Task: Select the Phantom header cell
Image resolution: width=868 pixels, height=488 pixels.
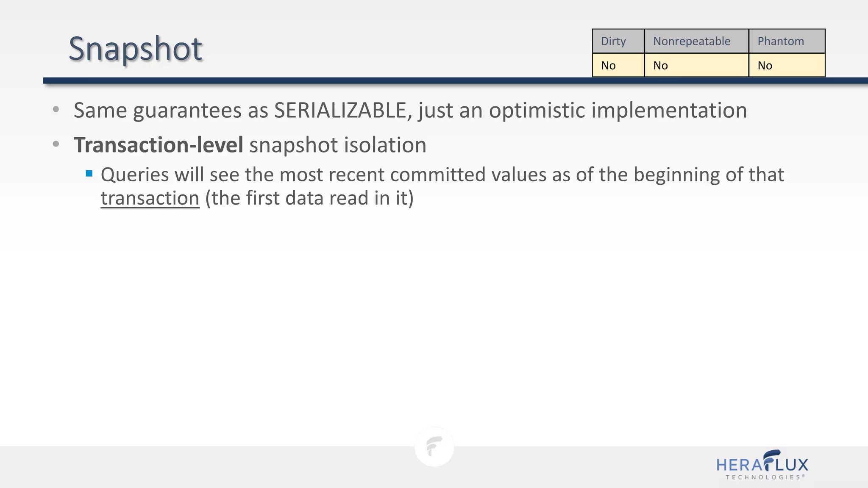Action: pos(786,41)
